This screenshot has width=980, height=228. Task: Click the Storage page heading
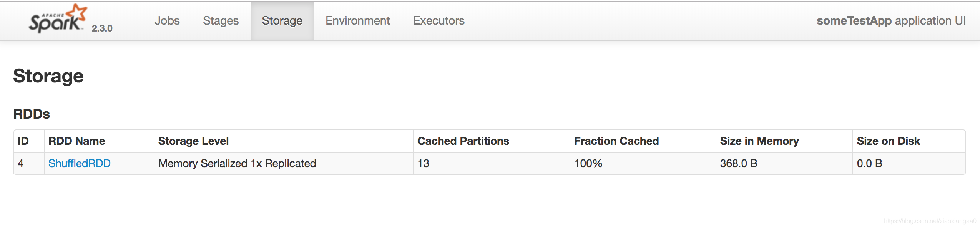click(48, 76)
